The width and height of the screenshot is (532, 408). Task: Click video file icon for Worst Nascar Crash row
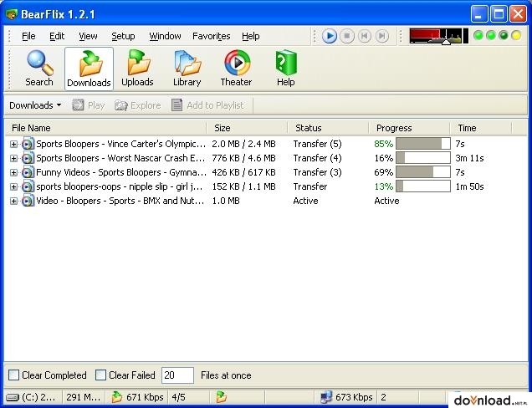point(28,158)
